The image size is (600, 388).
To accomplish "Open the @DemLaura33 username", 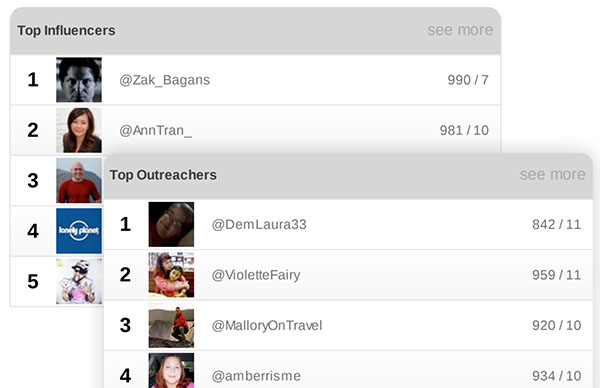I will [259, 225].
